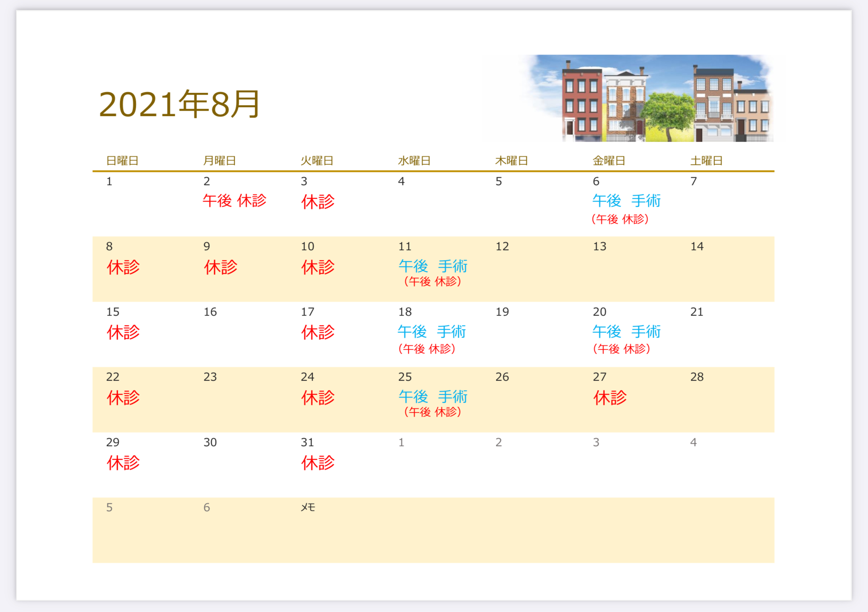Click 午後 手術 under August 11
The width and height of the screenshot is (868, 612).
point(433,266)
